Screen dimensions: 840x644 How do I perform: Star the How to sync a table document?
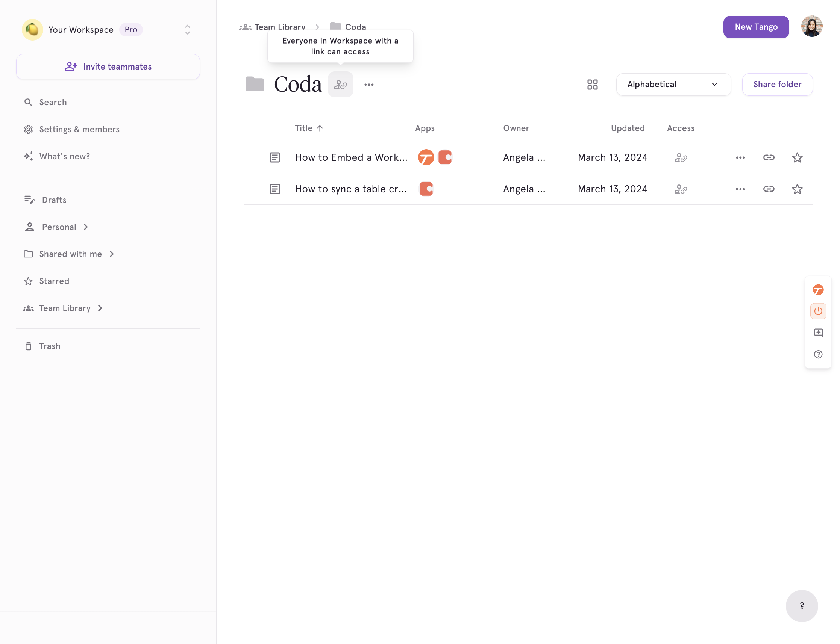pyautogui.click(x=797, y=189)
